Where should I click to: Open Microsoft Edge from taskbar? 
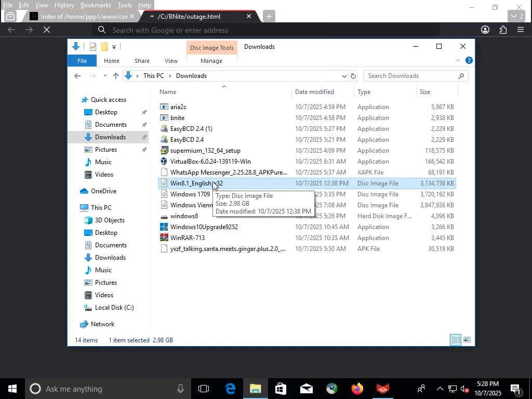coord(230,389)
